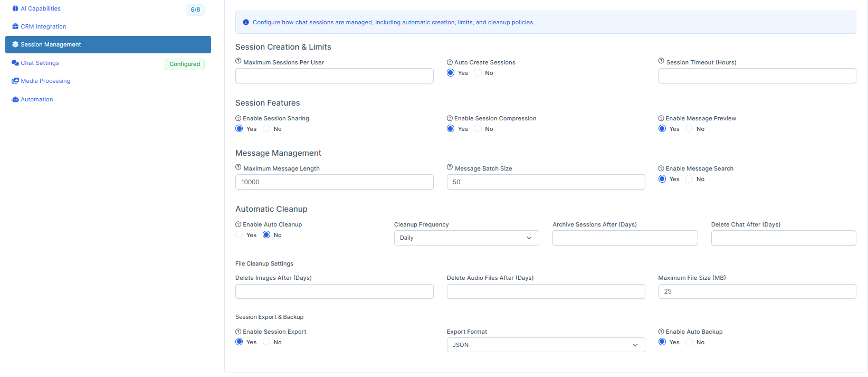Open the Cleanup Frequency dropdown
868x377 pixels.
pyautogui.click(x=466, y=238)
